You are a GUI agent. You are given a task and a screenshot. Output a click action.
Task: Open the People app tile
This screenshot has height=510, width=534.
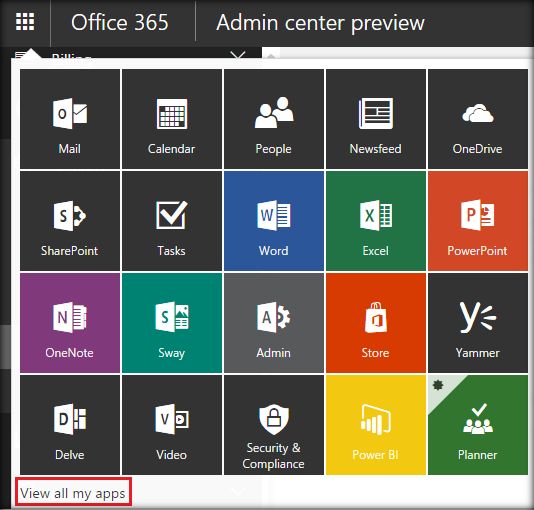(274, 119)
